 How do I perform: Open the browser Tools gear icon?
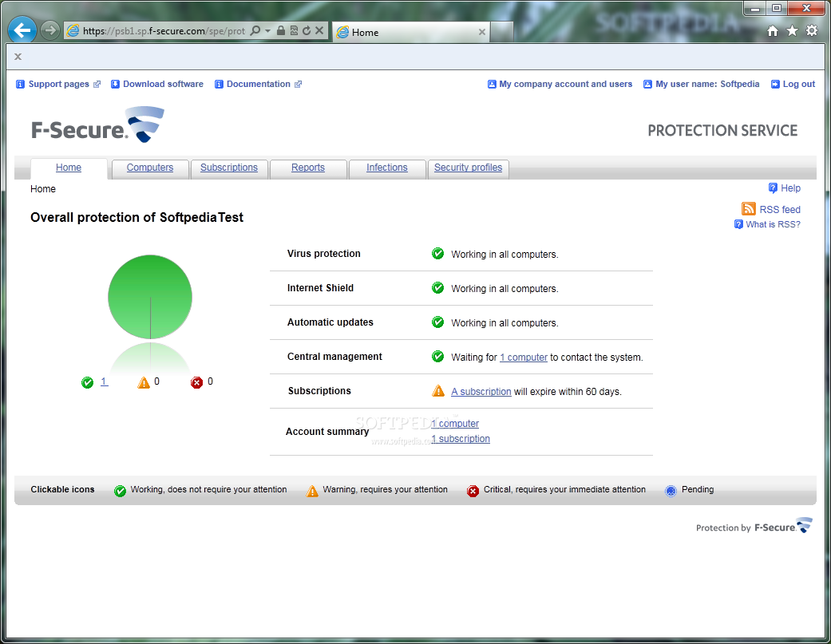pyautogui.click(x=812, y=30)
